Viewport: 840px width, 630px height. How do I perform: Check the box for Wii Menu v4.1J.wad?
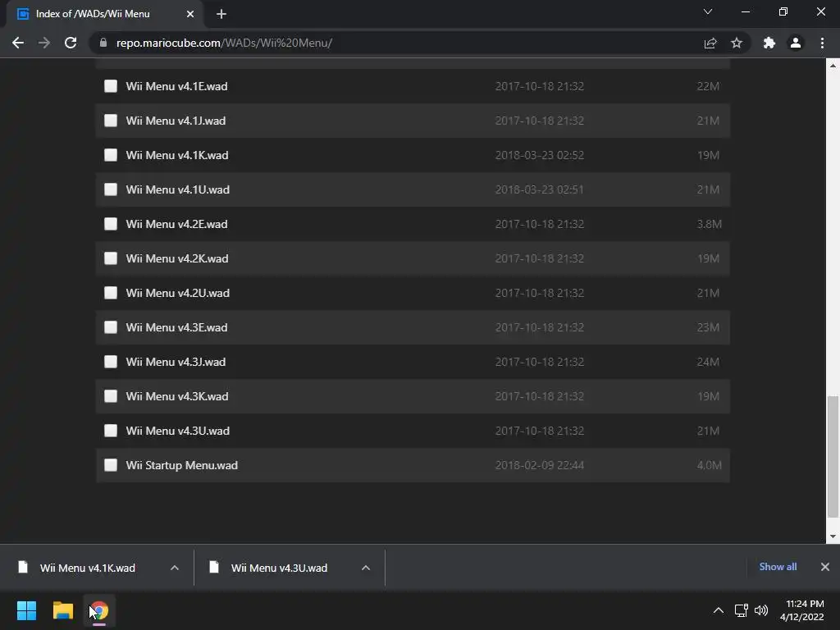pyautogui.click(x=111, y=121)
